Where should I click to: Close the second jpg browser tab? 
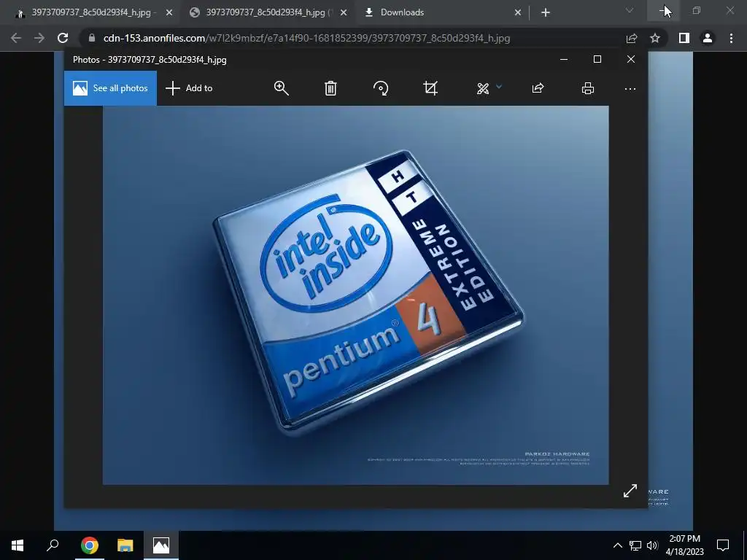click(x=344, y=13)
